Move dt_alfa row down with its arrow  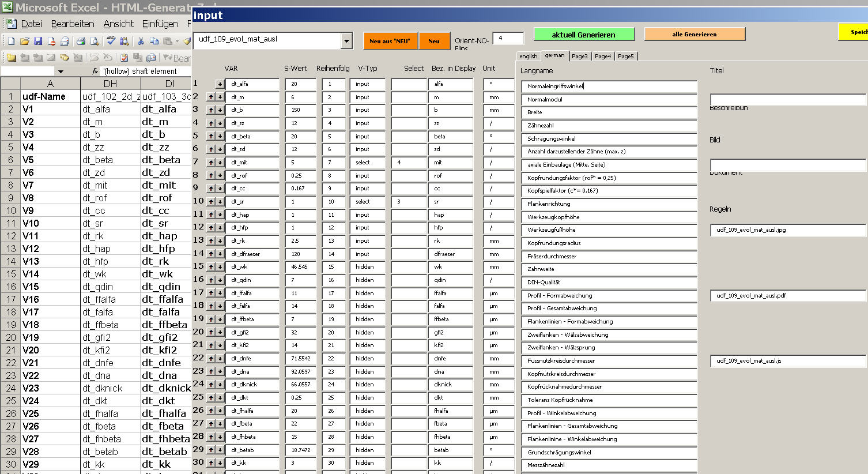tap(220, 84)
